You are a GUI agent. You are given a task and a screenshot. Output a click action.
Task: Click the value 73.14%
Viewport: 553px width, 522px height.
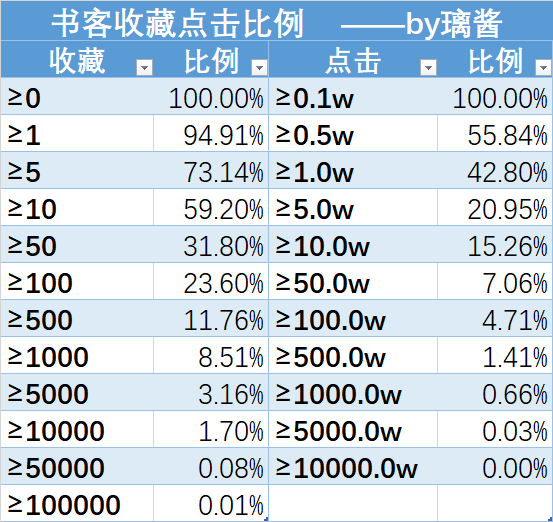(223, 173)
